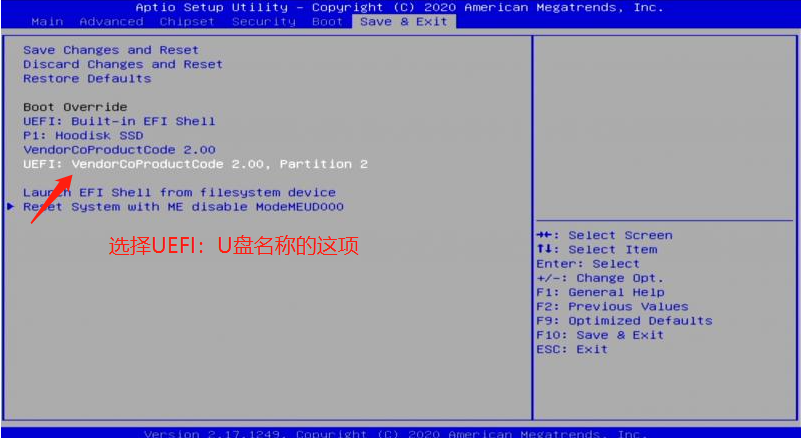Screen dimensions: 801x438
Task: Click the Save & Exit tab
Action: pyautogui.click(x=404, y=21)
